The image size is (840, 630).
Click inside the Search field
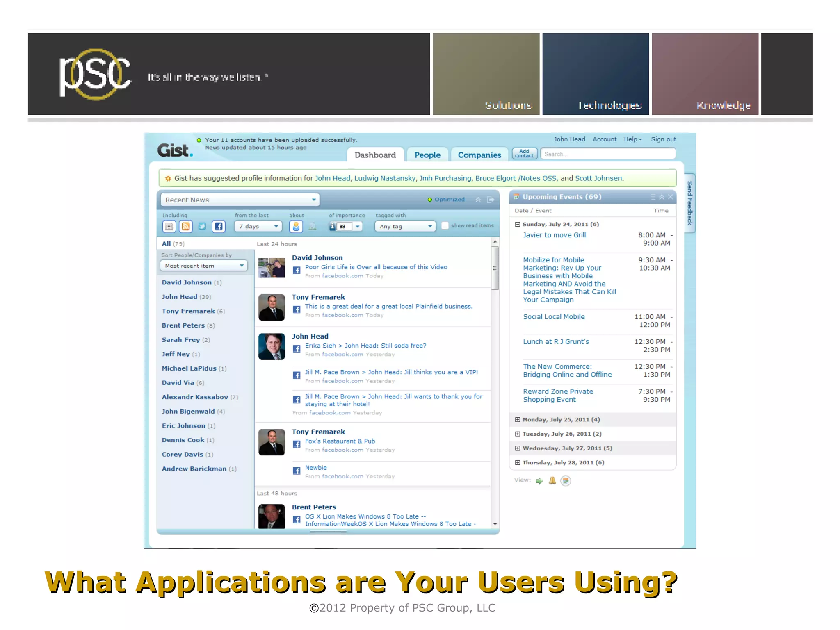click(x=608, y=154)
